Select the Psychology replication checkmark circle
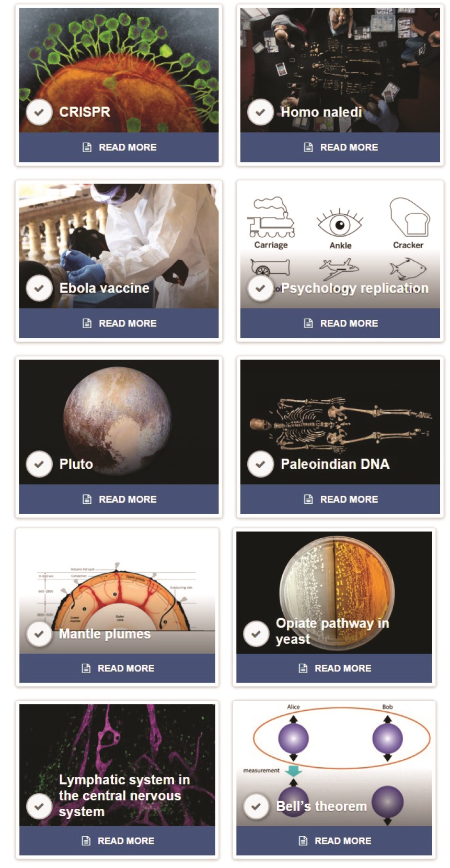The height and width of the screenshot is (868, 450). click(x=260, y=288)
